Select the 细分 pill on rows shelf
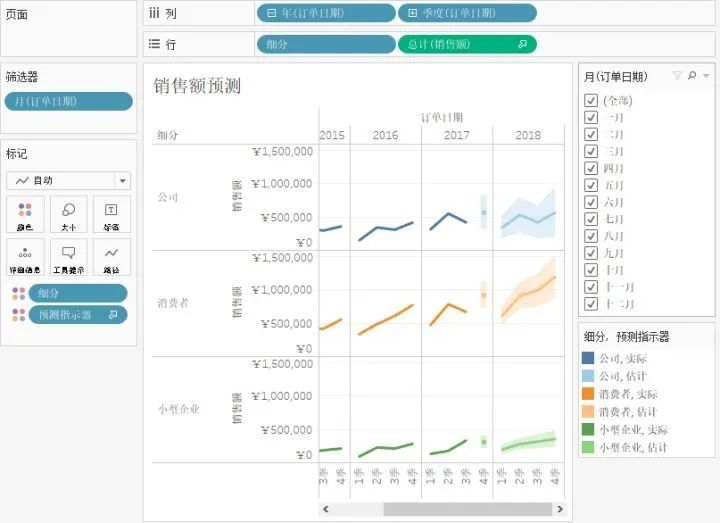Viewport: 720px width, 523px height. click(326, 44)
